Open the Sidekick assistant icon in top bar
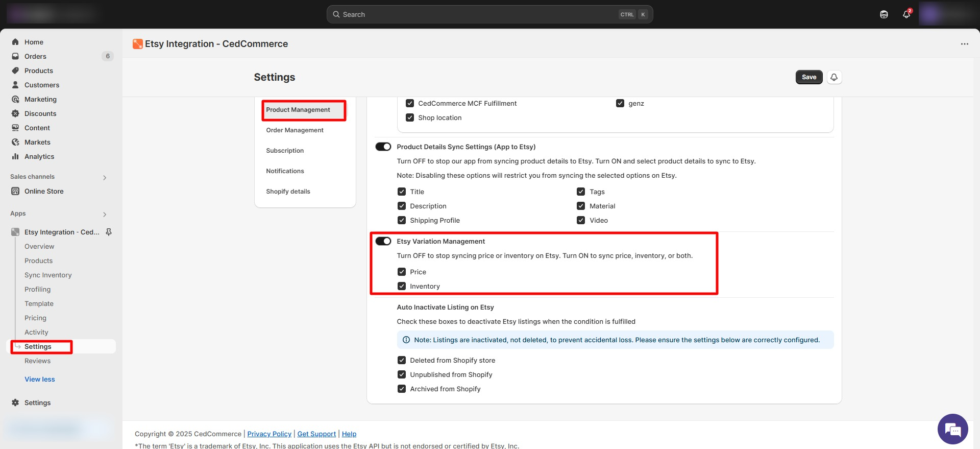 [x=884, y=14]
